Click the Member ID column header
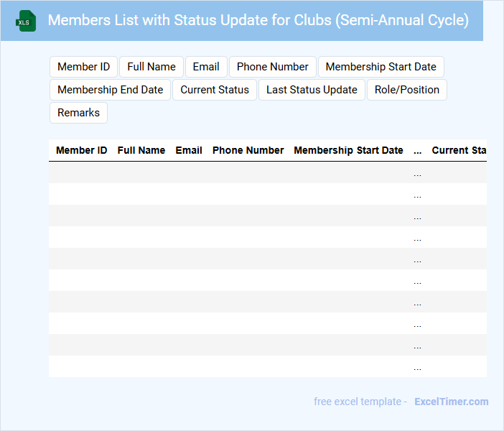 pos(81,150)
